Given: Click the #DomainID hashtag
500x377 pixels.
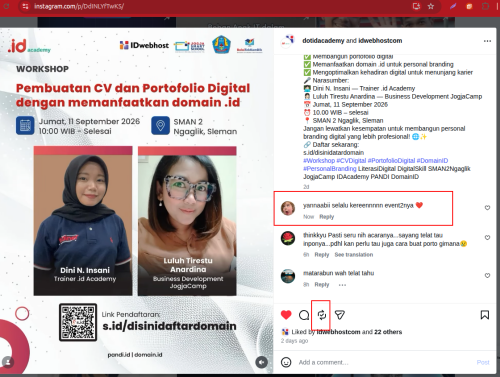Looking at the screenshot, I should tap(432, 161).
